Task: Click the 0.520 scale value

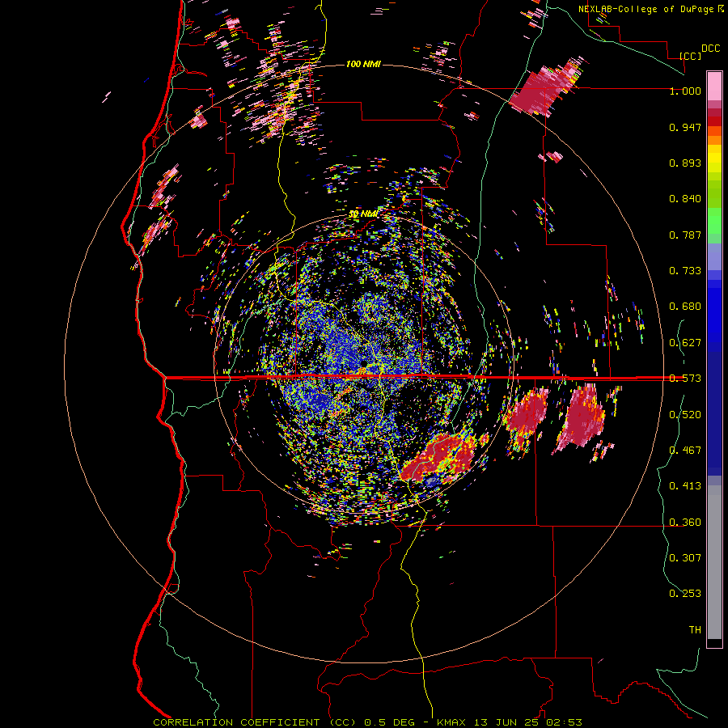Action: (685, 415)
